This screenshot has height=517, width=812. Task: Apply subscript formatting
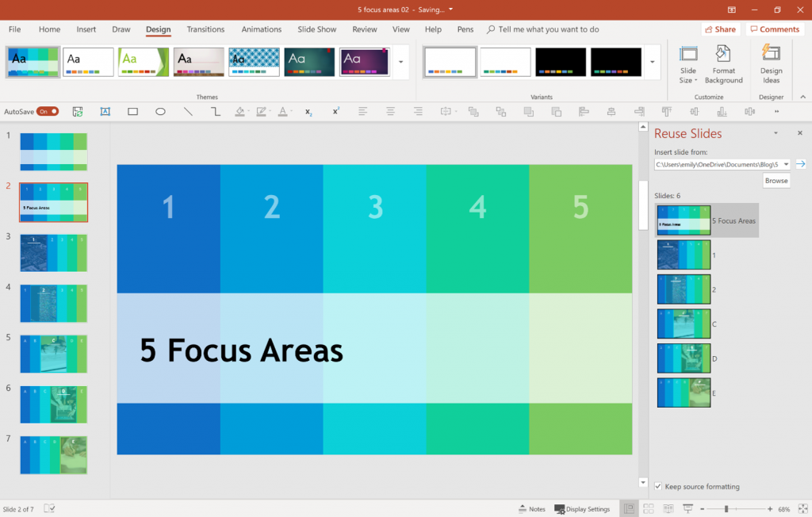point(307,112)
